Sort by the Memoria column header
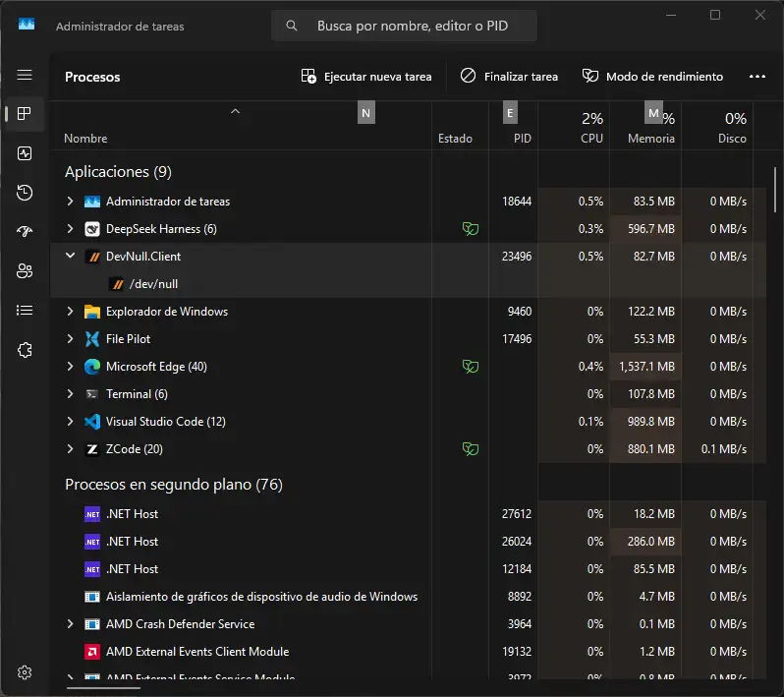 (x=645, y=126)
